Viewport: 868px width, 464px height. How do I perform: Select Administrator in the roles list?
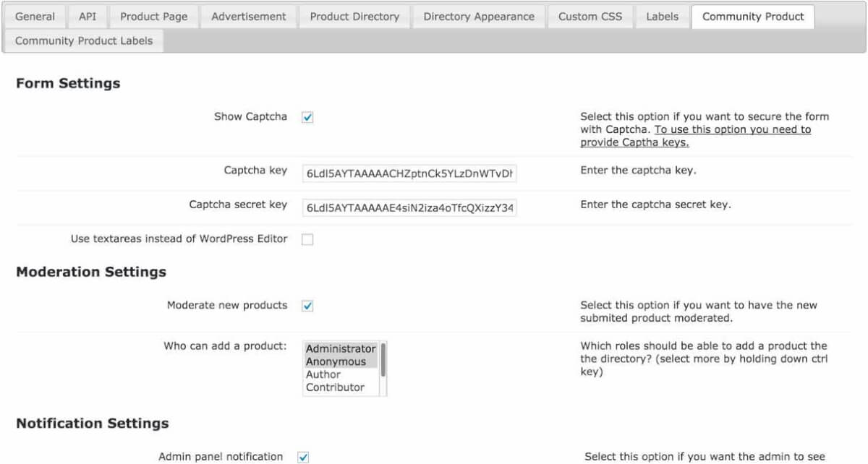(340, 348)
